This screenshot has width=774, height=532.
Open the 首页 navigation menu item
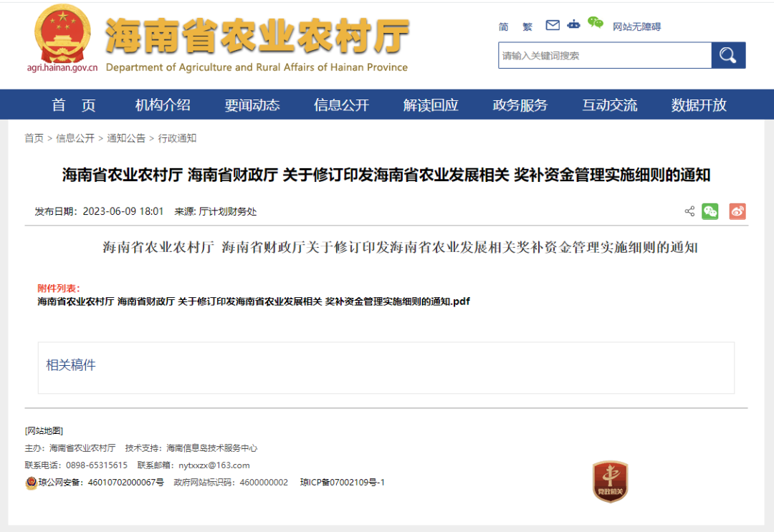(74, 105)
